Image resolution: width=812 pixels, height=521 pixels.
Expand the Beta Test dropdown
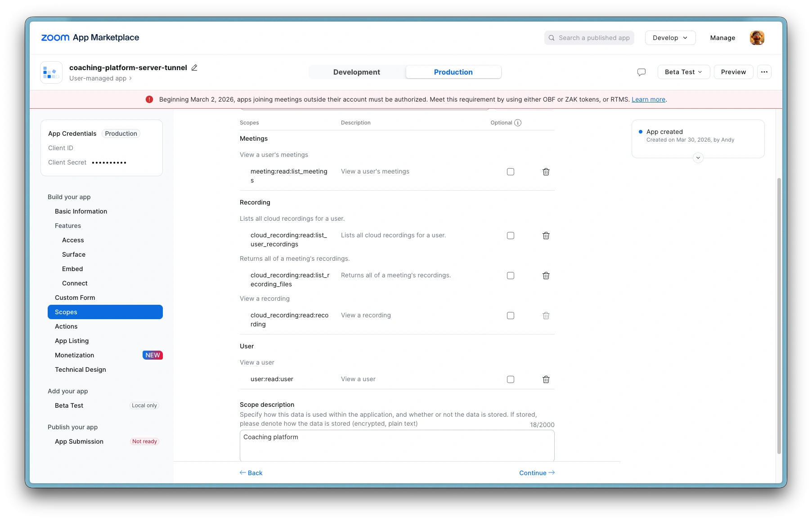pos(683,72)
